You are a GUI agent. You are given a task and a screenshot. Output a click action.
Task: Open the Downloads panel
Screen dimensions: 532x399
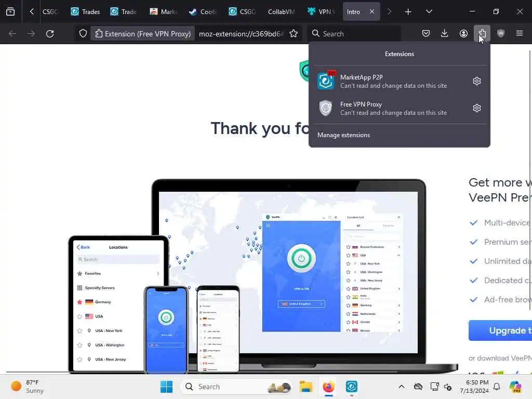coord(445,33)
